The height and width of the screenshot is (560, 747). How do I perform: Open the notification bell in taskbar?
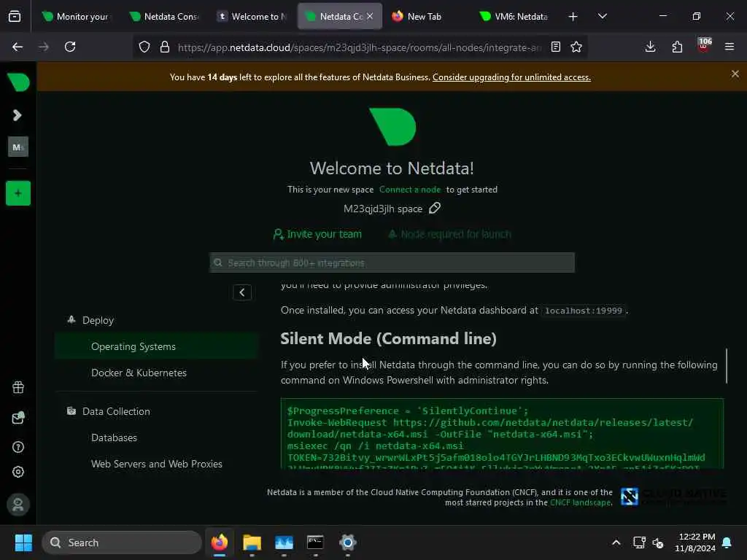[x=727, y=542]
